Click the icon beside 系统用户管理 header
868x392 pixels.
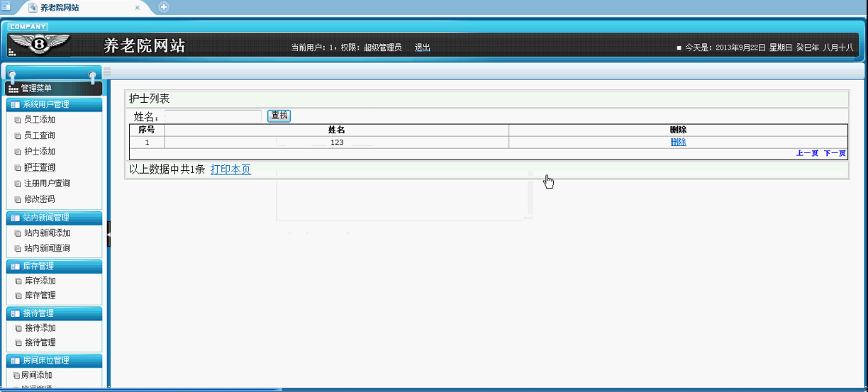tap(15, 104)
